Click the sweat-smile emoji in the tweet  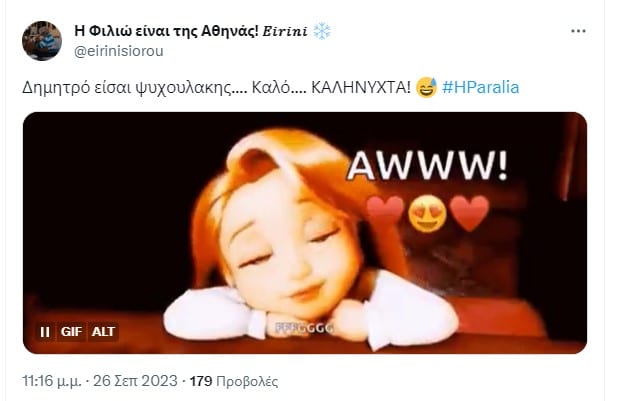[426, 87]
